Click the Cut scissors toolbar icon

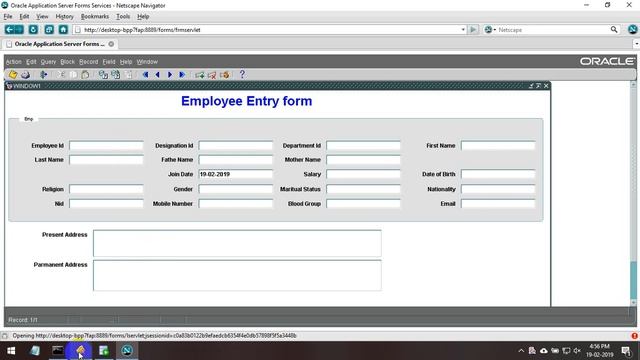coord(61,75)
